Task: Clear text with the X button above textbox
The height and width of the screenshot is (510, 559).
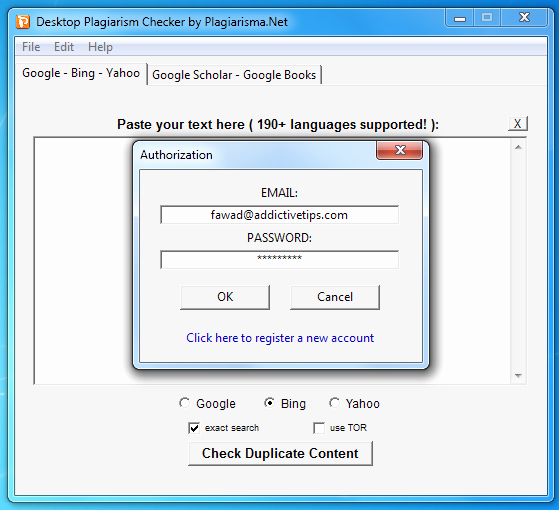Action: click(518, 124)
